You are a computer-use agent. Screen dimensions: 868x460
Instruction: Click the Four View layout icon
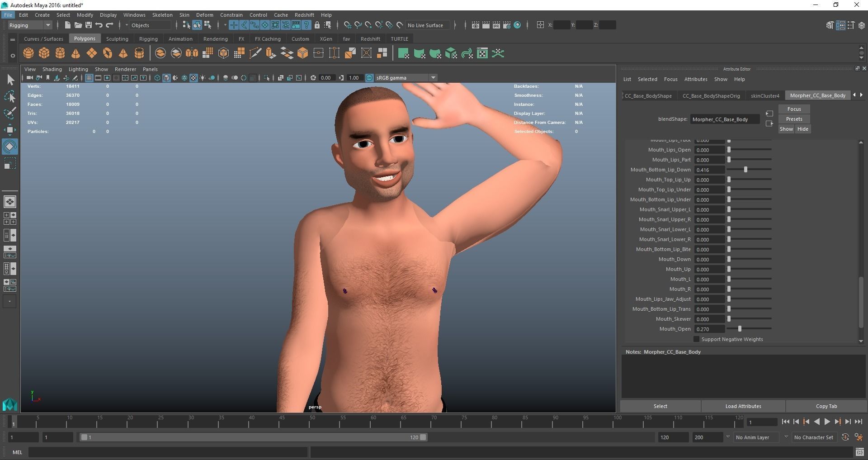point(10,218)
